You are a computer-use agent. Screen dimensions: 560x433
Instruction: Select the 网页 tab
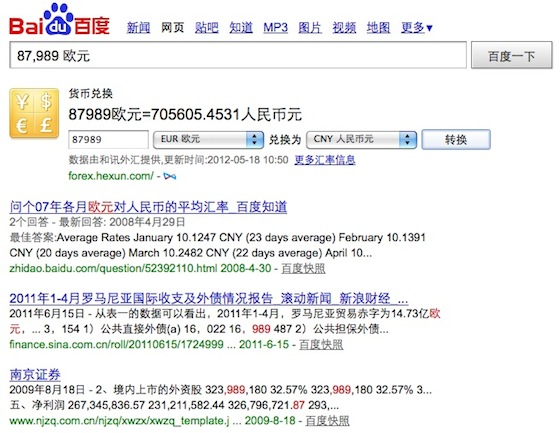click(x=172, y=28)
